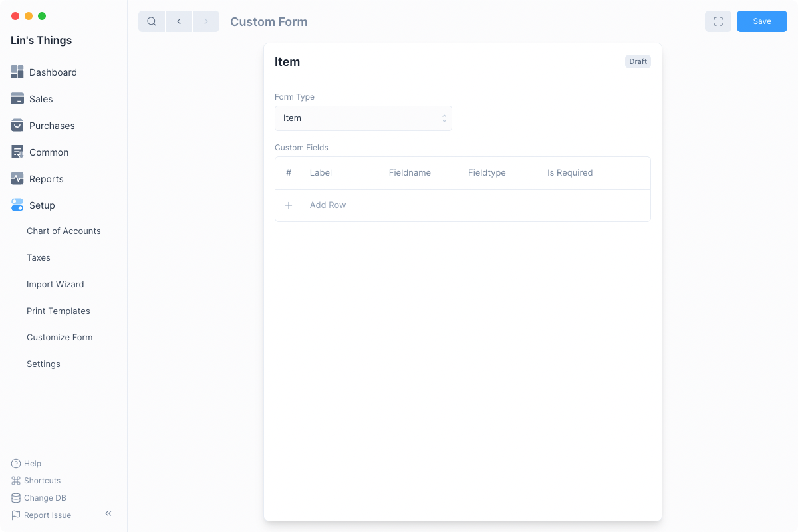
Task: Click the Sales card icon
Action: [x=17, y=99]
